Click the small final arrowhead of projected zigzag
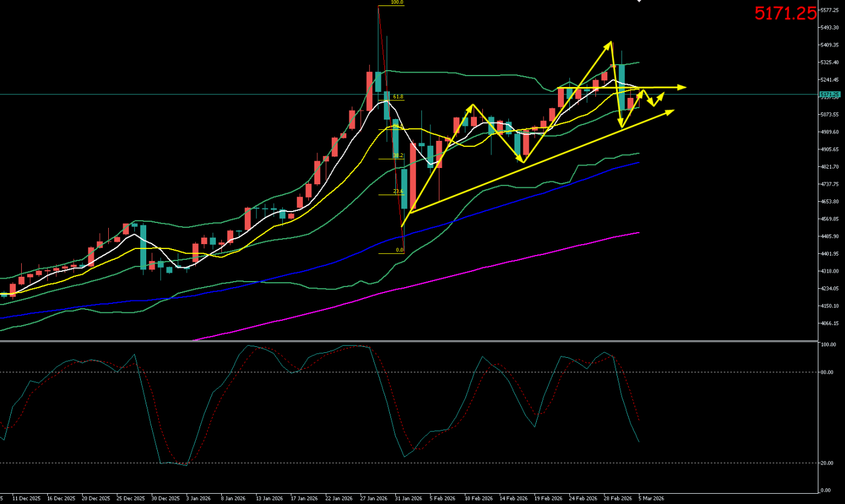The height and width of the screenshot is (504, 845). pos(662,94)
